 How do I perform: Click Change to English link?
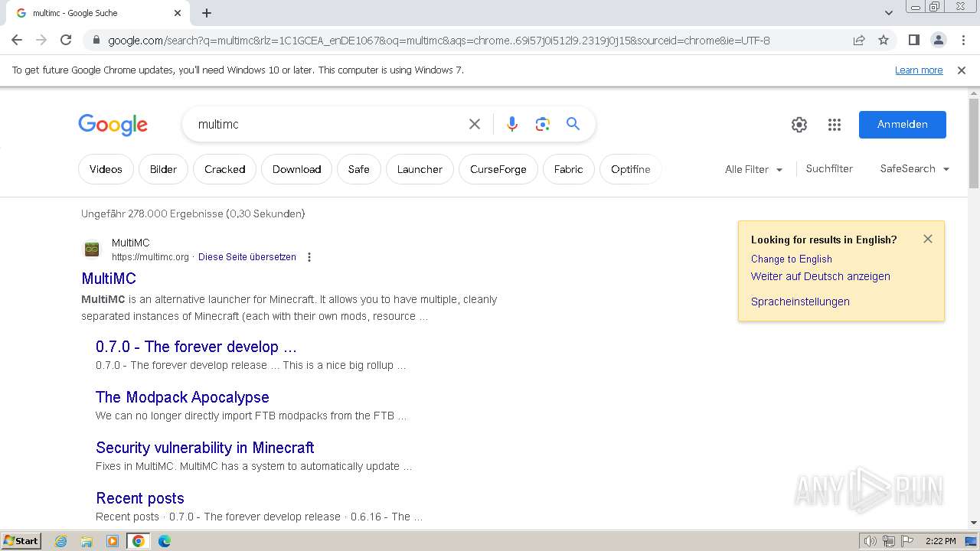coord(792,259)
